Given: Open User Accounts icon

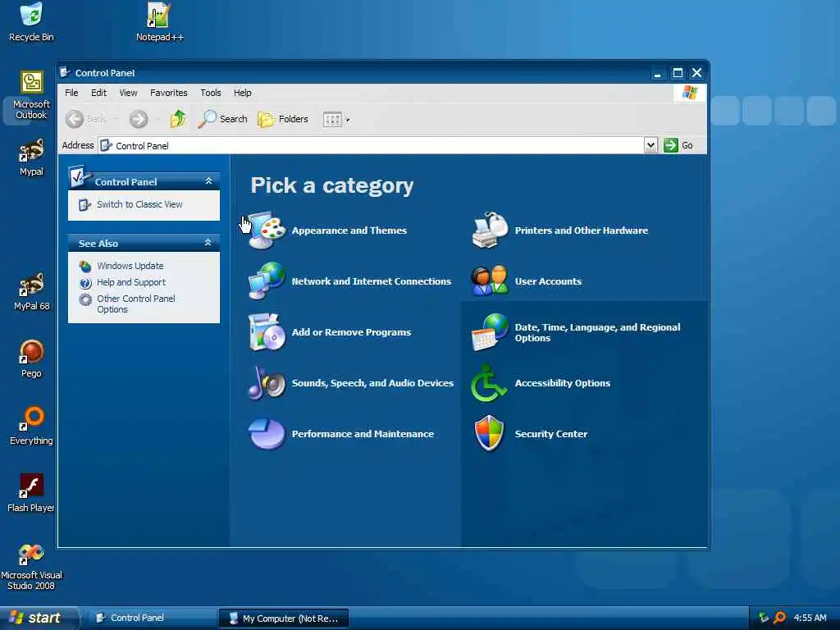Looking at the screenshot, I should 490,281.
